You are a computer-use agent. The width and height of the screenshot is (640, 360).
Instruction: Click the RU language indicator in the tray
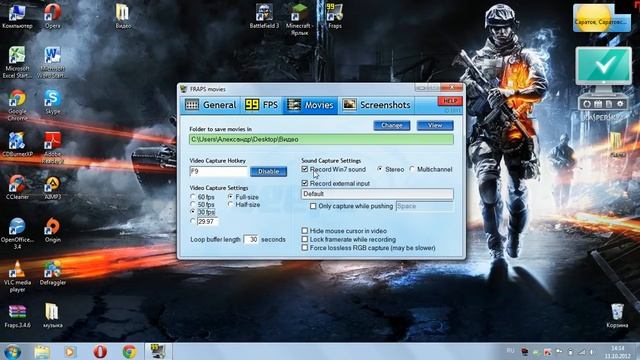click(510, 350)
